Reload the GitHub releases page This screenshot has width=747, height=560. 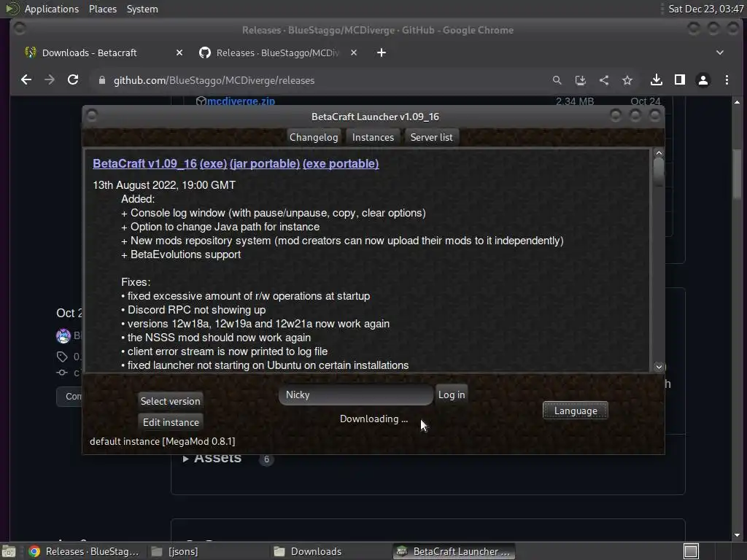click(73, 80)
